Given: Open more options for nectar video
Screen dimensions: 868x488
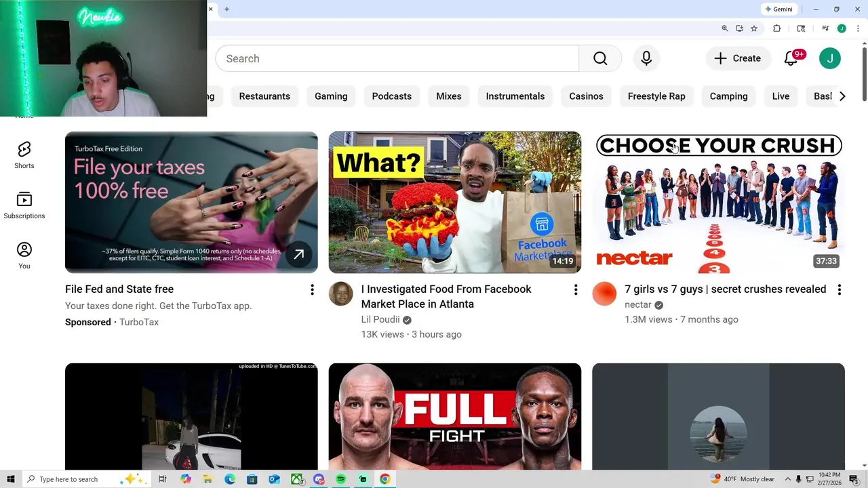Looking at the screenshot, I should pos(840,290).
